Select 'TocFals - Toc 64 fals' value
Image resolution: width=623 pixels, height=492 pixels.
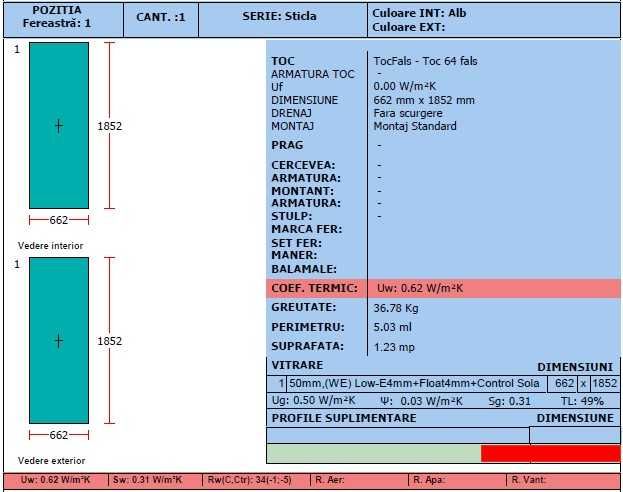425,61
